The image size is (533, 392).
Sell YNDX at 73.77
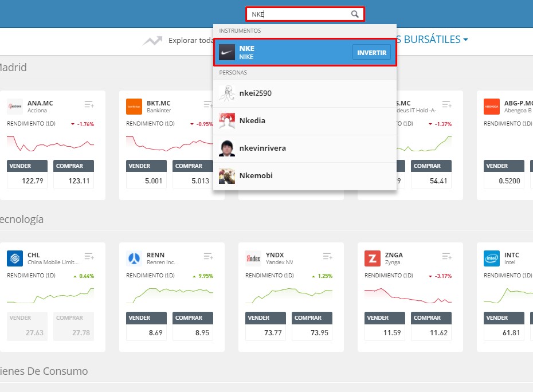coord(266,326)
